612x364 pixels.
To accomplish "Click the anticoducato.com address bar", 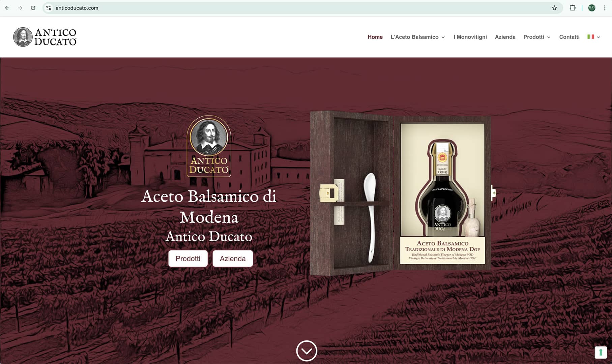I will point(300,8).
